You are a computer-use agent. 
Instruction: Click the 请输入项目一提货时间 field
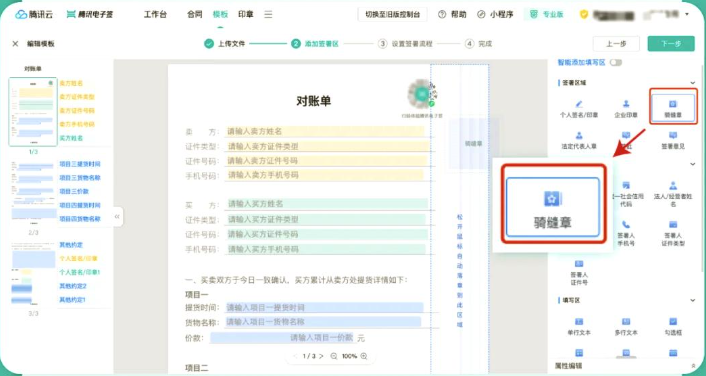(324, 308)
